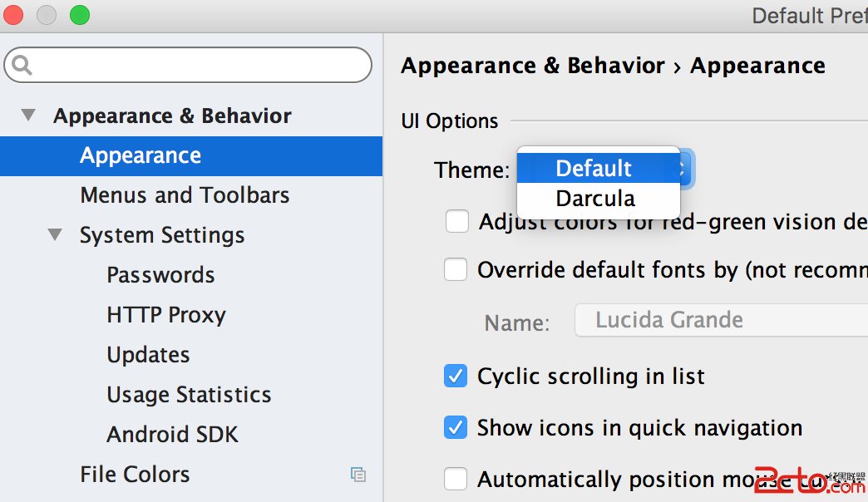This screenshot has width=868, height=502.
Task: Collapse the Appearance & Behavior section
Action: [x=29, y=116]
